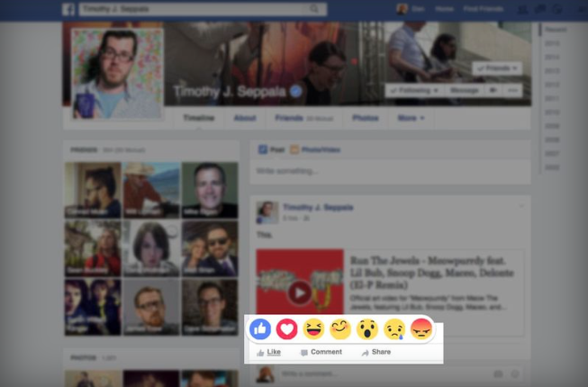Screen dimensions: 588x387
Task: Click the search magnifier icon
Action: coord(315,9)
